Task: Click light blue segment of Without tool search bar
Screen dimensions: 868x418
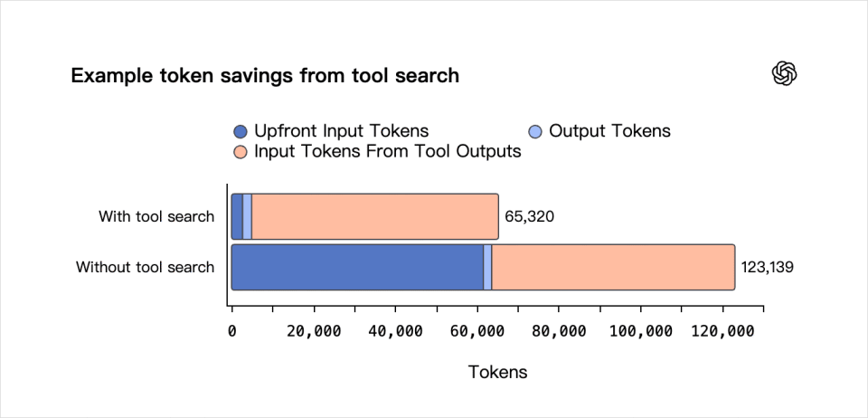Action: point(487,267)
